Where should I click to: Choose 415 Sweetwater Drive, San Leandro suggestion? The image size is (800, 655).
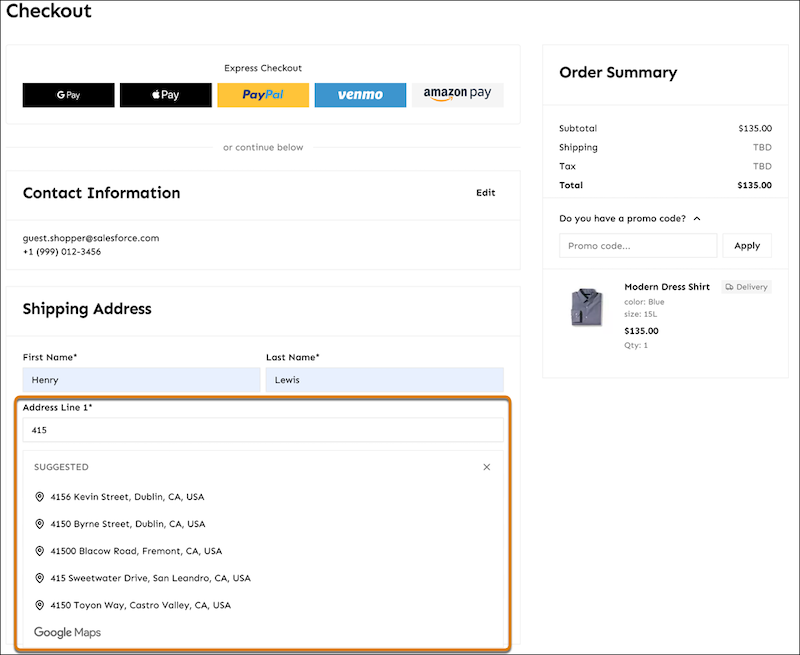tap(151, 578)
